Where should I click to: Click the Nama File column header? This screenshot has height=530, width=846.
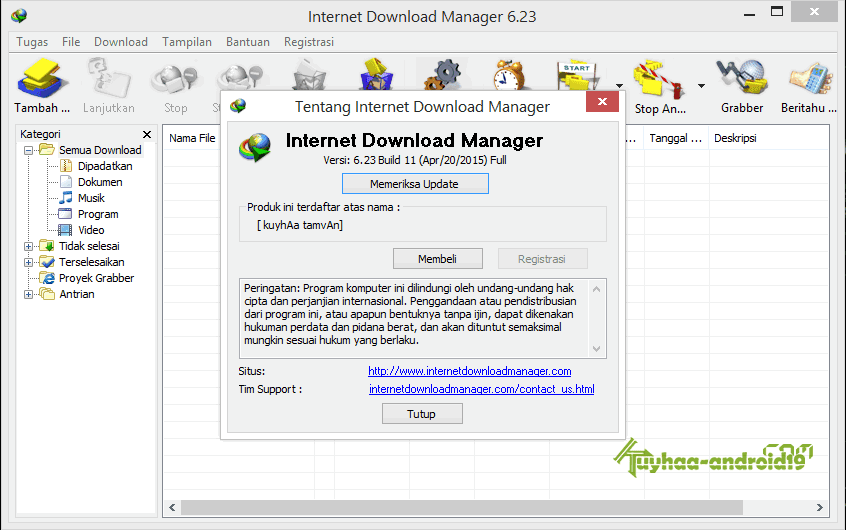click(x=192, y=138)
